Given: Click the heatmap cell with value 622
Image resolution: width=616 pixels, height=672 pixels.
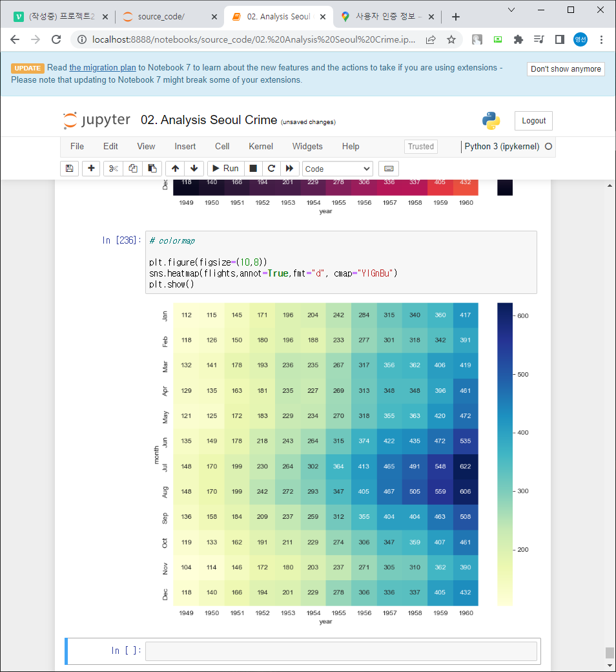Looking at the screenshot, I should point(466,467).
